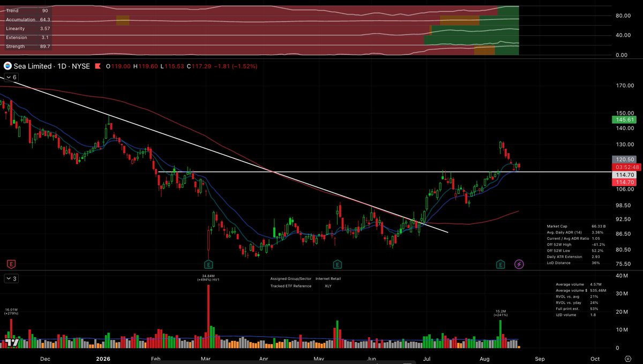Expand the volume pane legend showing 3
Screen dimensions: 643x364
11,279
